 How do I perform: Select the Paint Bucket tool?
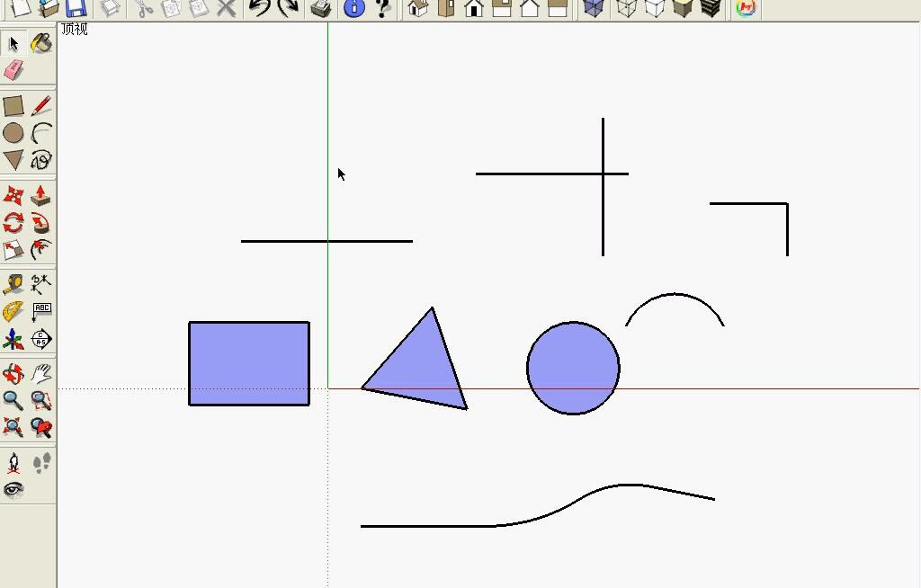click(40, 43)
